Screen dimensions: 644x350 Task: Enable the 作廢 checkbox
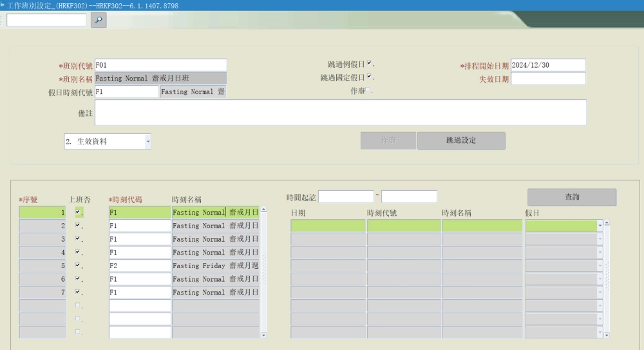click(x=369, y=91)
